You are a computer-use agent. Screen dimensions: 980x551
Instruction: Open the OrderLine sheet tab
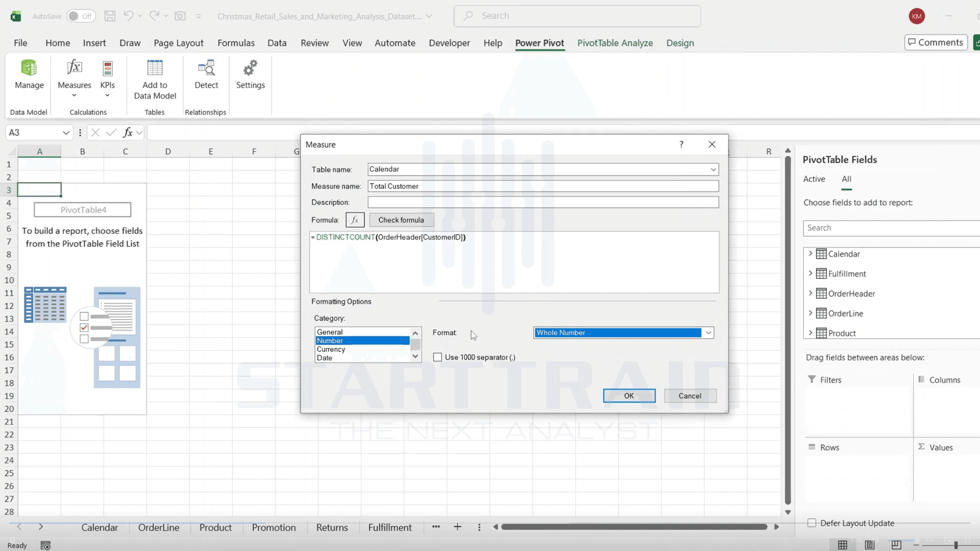[x=159, y=528]
